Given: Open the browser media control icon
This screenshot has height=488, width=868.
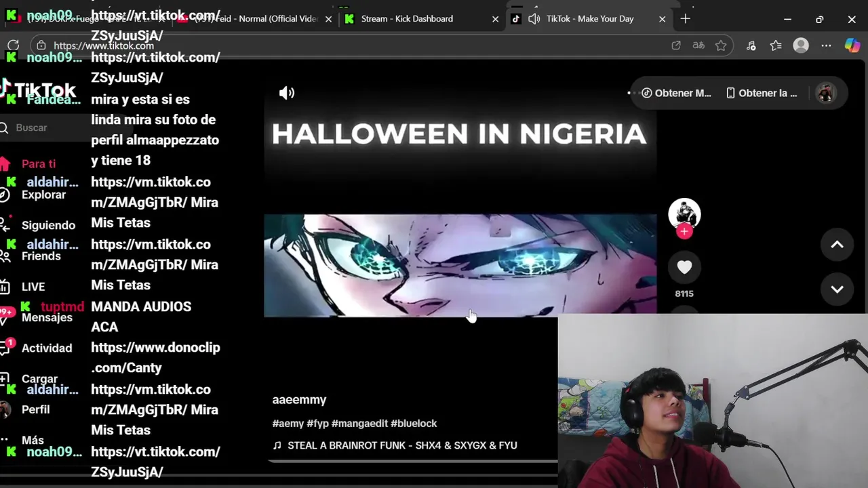Looking at the screenshot, I should pos(751,45).
